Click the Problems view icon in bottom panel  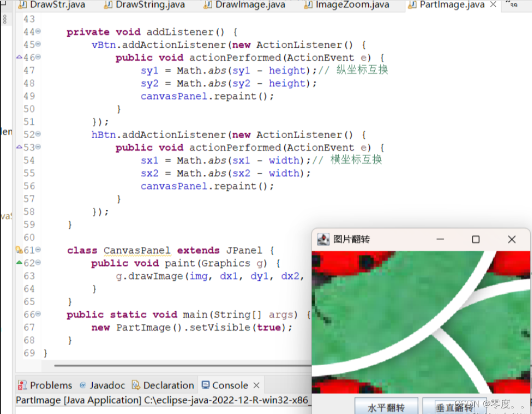23,385
